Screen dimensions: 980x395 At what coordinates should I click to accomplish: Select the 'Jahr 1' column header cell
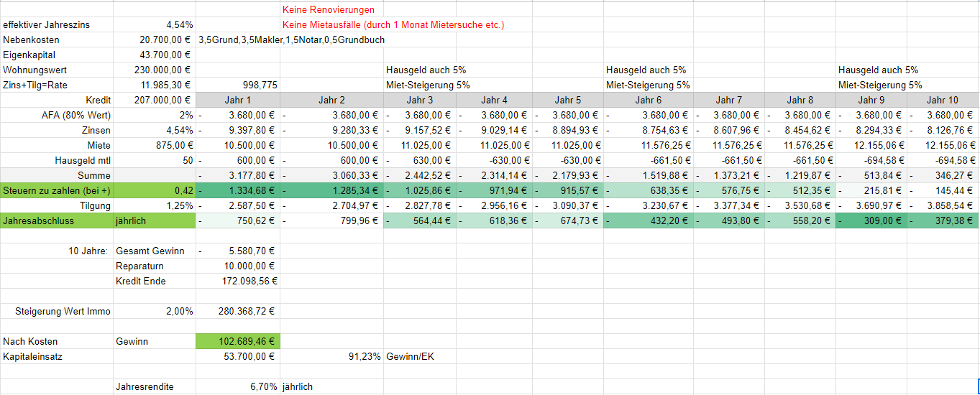point(238,100)
